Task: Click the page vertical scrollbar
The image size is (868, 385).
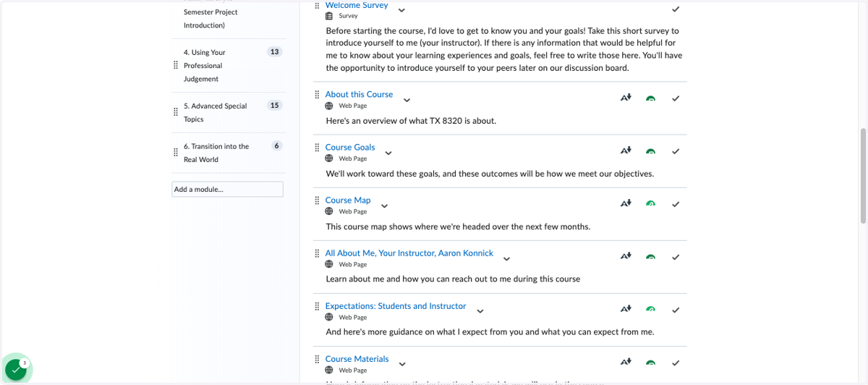Action: click(863, 177)
